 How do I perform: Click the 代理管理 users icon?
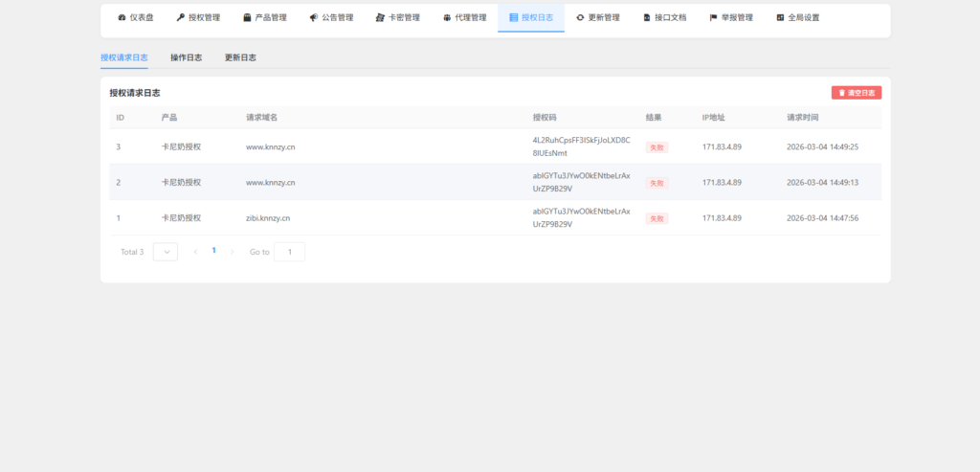447,17
